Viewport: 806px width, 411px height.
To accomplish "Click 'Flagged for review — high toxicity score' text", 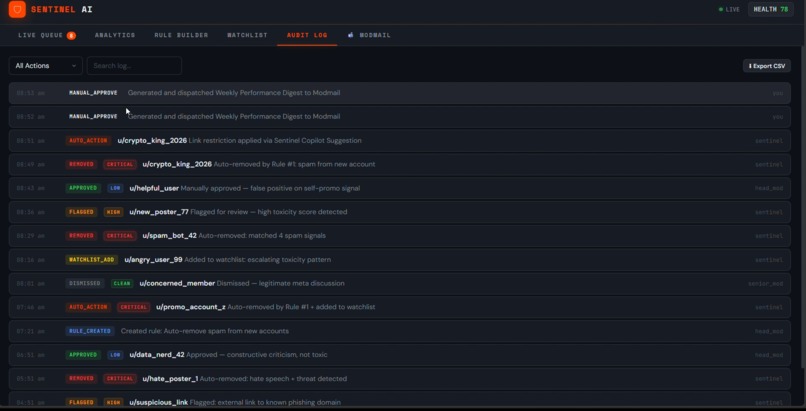I will pyautogui.click(x=269, y=212).
